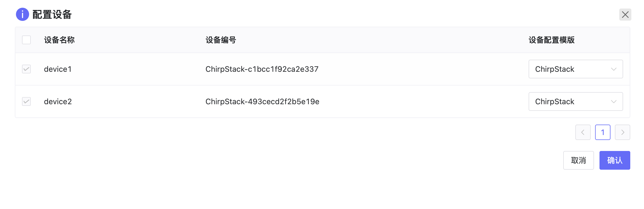
Task: Click device ID ChirpStack-493cecd2f2b5e19e
Action: coord(262,101)
